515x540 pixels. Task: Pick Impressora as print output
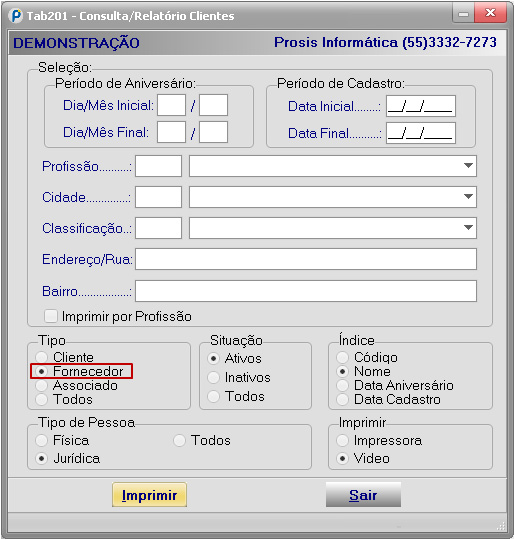tap(342, 440)
